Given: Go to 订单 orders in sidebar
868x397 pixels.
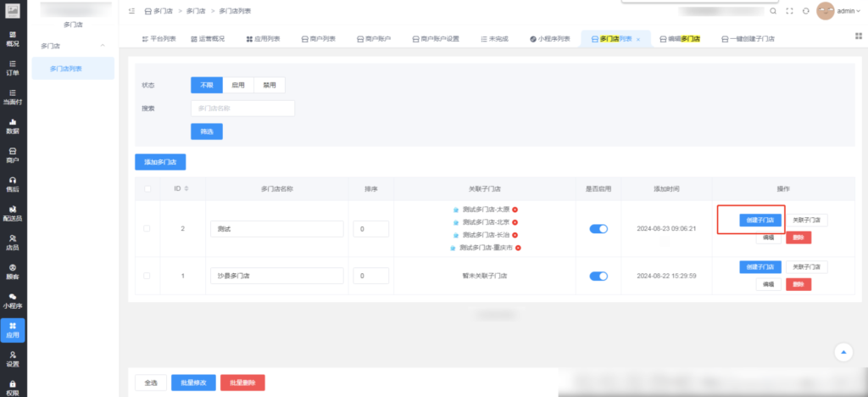Looking at the screenshot, I should 12,68.
